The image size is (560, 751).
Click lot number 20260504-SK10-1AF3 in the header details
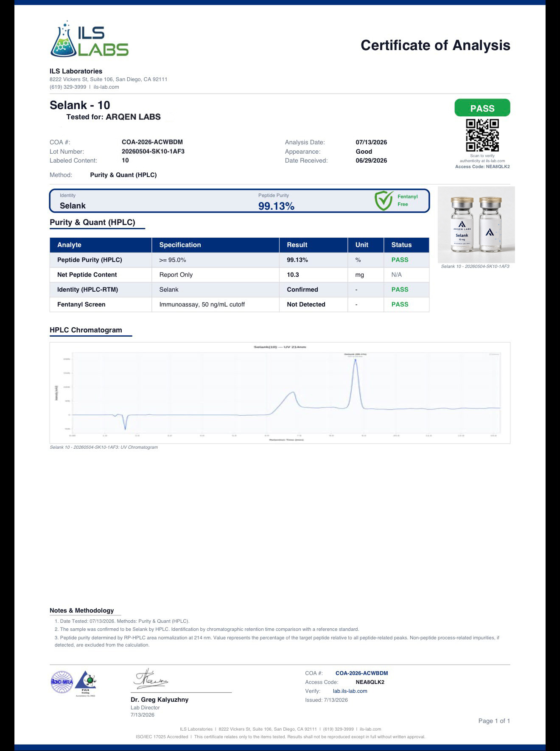coord(153,151)
